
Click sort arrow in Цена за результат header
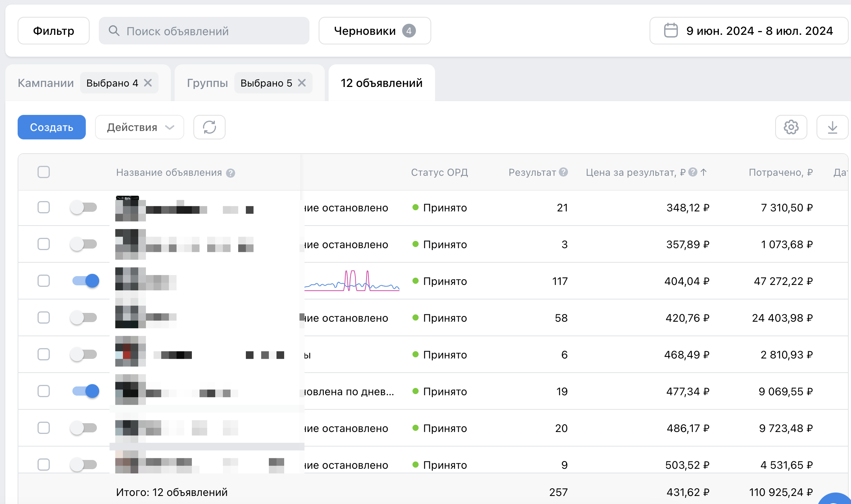click(x=704, y=172)
